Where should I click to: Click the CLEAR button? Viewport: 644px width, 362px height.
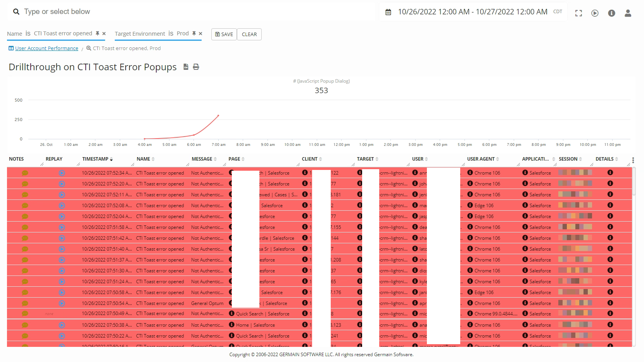pos(249,34)
